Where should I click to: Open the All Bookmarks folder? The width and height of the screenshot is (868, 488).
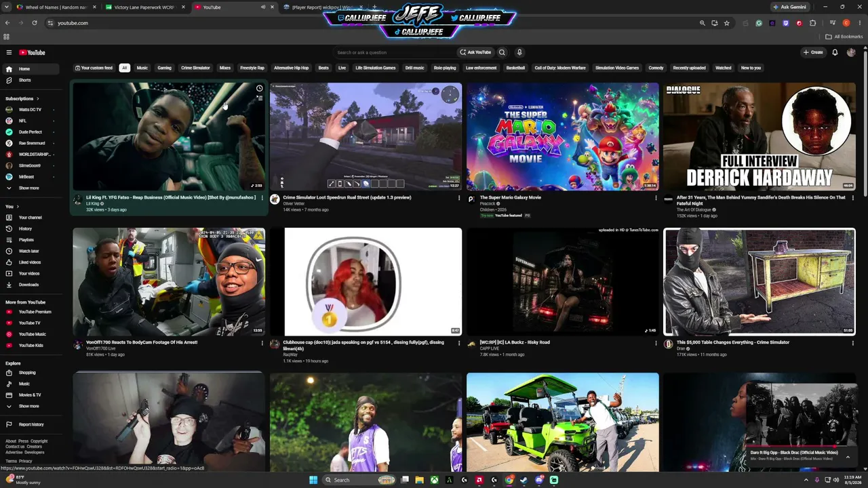click(x=844, y=37)
